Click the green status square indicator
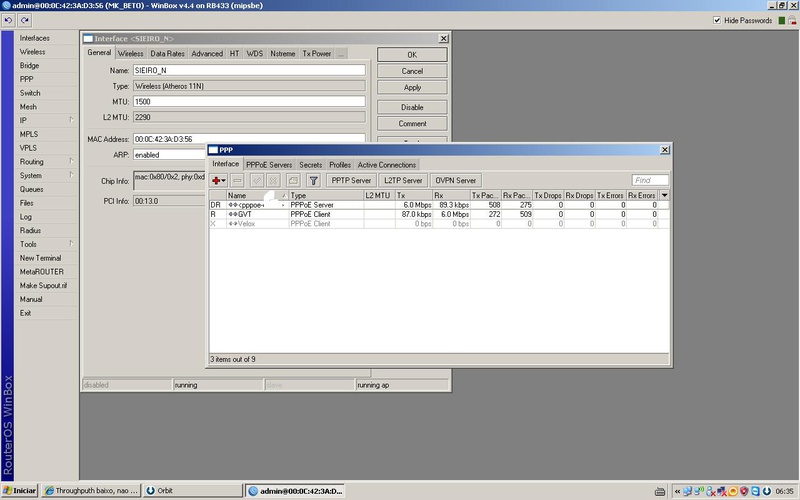Image resolution: width=800 pixels, height=500 pixels. pyautogui.click(x=781, y=20)
